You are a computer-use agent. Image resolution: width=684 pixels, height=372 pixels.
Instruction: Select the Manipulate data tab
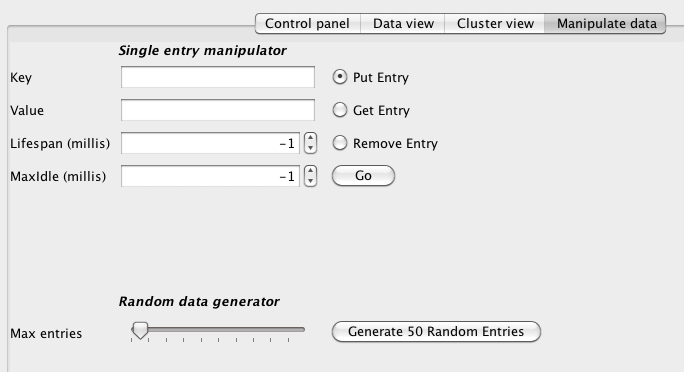pyautogui.click(x=606, y=23)
